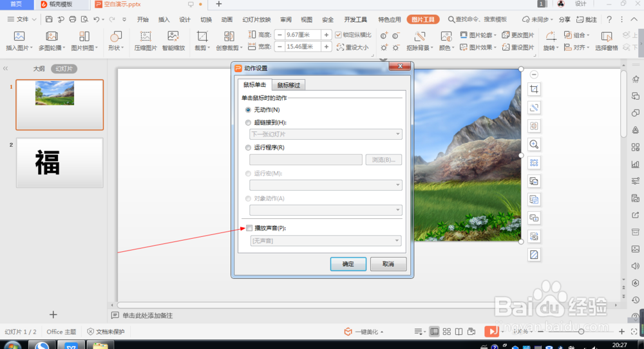This screenshot has height=349, width=644.
Task: Click the Change Picture (更改图片) button
Action: pos(518,35)
